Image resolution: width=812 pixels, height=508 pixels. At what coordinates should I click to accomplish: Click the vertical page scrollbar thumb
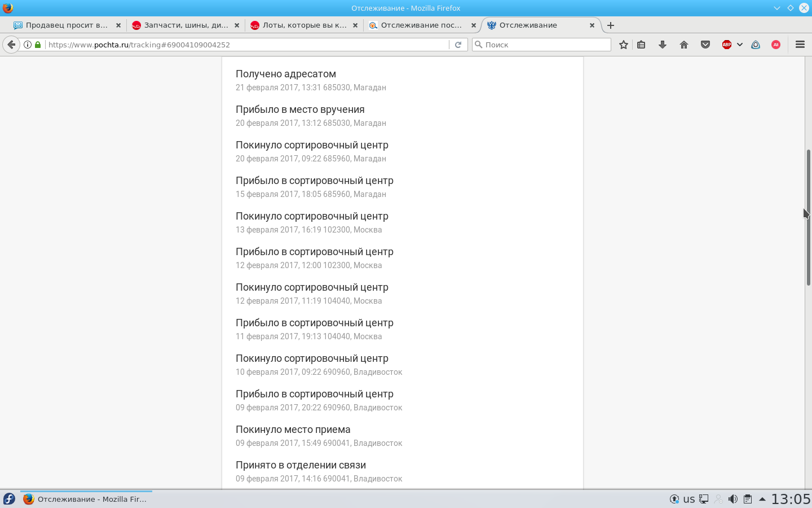pos(808,217)
